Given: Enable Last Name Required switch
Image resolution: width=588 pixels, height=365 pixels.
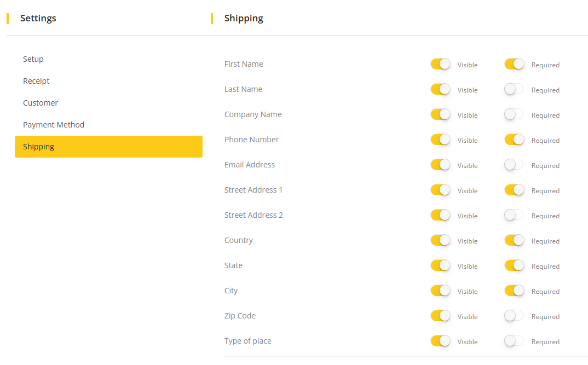Looking at the screenshot, I should coord(514,89).
